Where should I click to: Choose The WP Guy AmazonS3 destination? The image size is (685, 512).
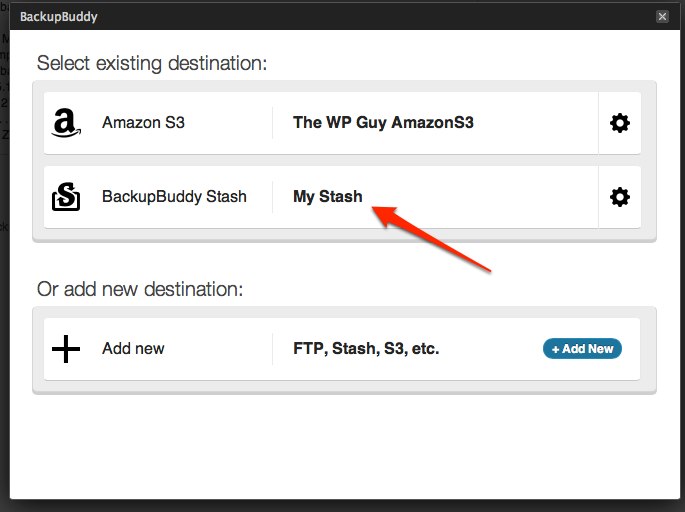click(383, 122)
